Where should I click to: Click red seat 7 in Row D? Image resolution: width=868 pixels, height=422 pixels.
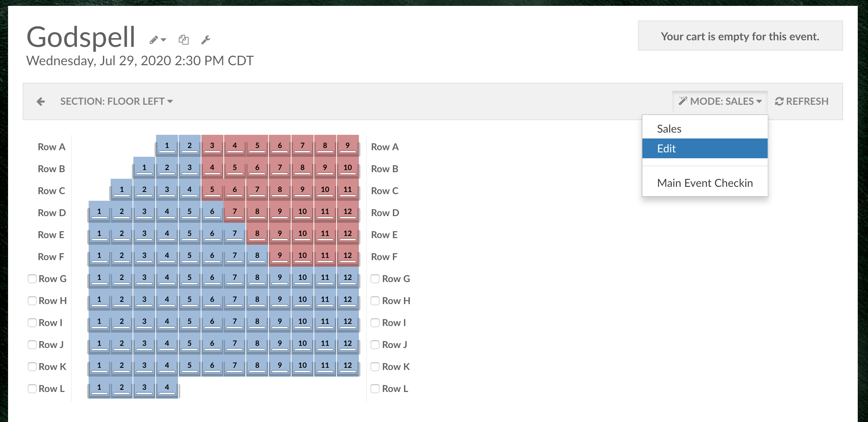coord(235,212)
